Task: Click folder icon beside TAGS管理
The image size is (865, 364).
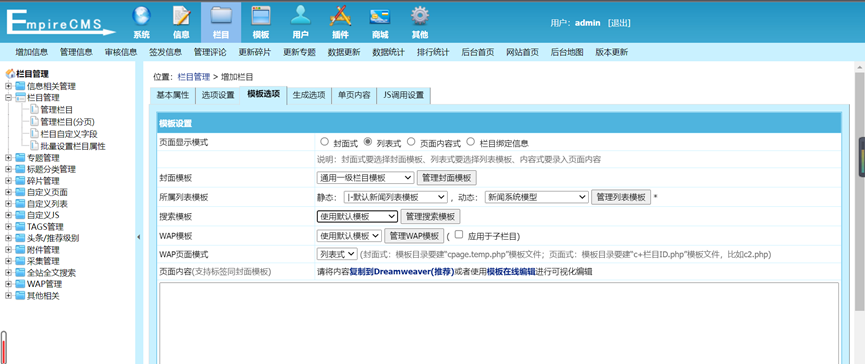Action: coord(20,227)
